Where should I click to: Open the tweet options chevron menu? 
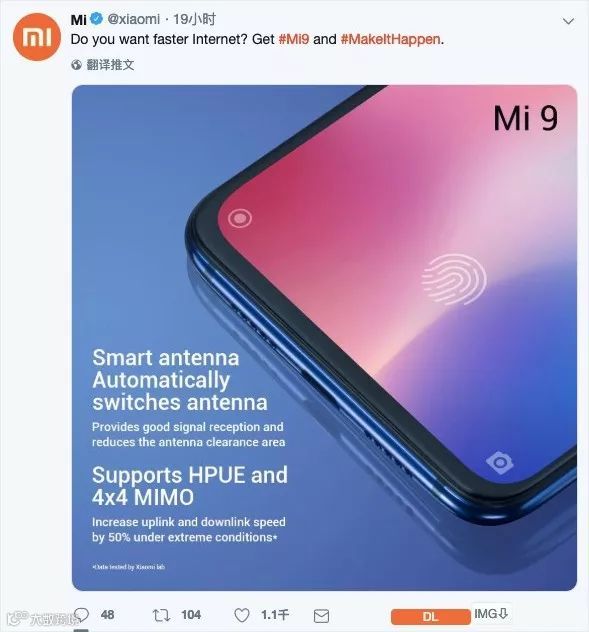pyautogui.click(x=568, y=21)
